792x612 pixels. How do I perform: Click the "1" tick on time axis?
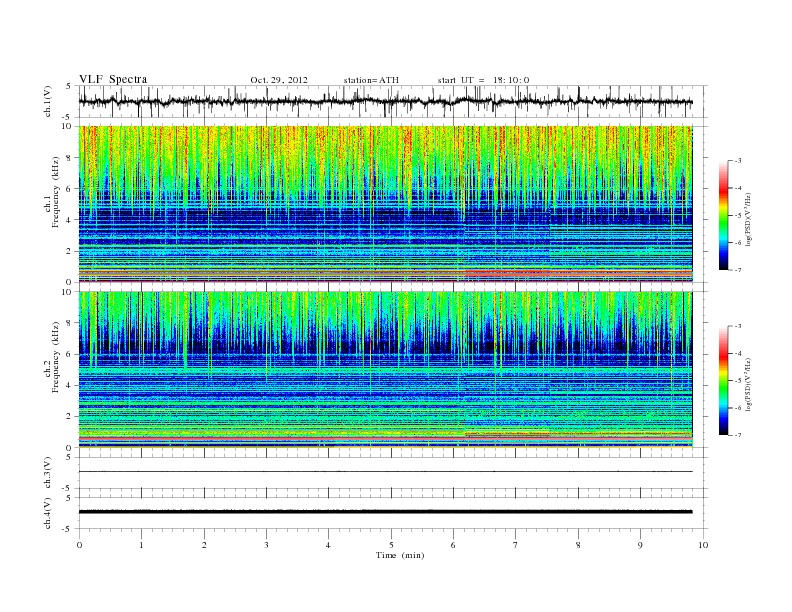[141, 545]
